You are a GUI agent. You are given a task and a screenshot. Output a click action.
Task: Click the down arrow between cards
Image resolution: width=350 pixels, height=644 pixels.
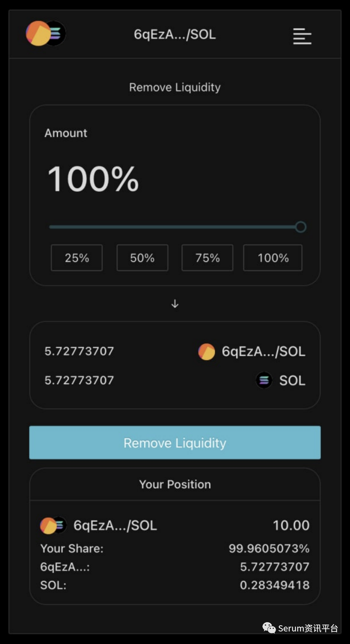click(x=175, y=304)
